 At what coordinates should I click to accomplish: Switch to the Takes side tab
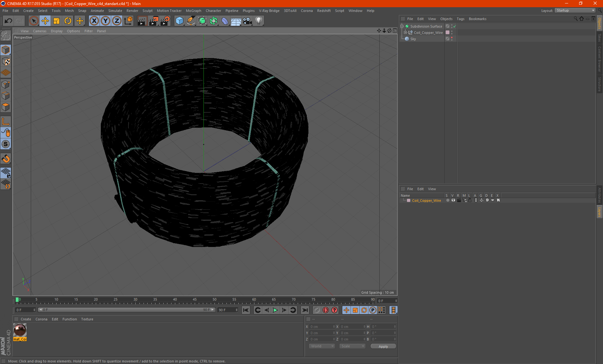coord(600,38)
